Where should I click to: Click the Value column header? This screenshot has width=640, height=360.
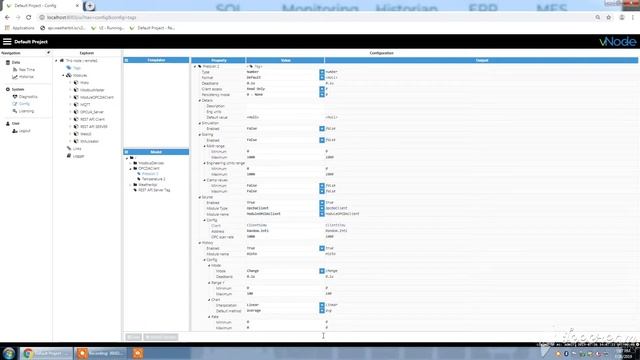point(285,60)
